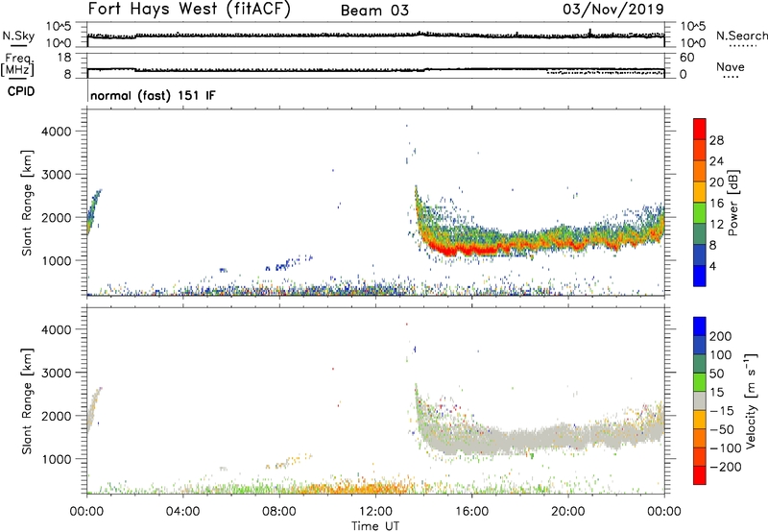Click the '16' Power colorbar tick value
The width and height of the screenshot is (768, 532).
tap(716, 204)
